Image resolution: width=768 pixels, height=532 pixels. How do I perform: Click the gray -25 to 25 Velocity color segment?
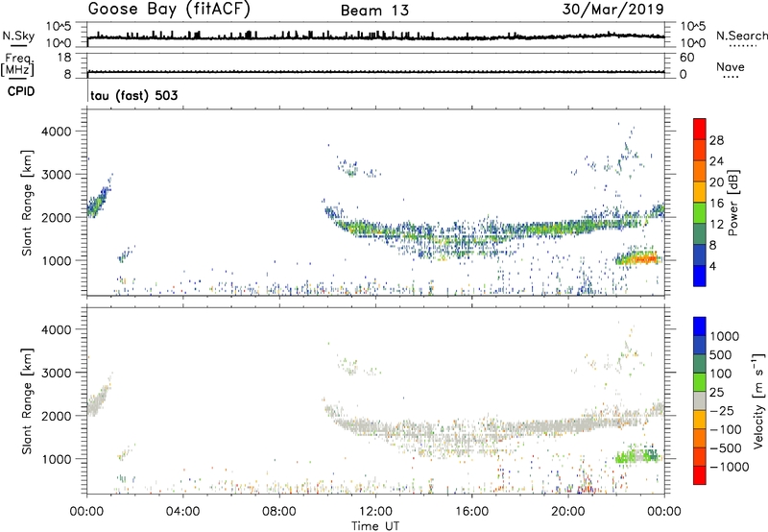(700, 400)
